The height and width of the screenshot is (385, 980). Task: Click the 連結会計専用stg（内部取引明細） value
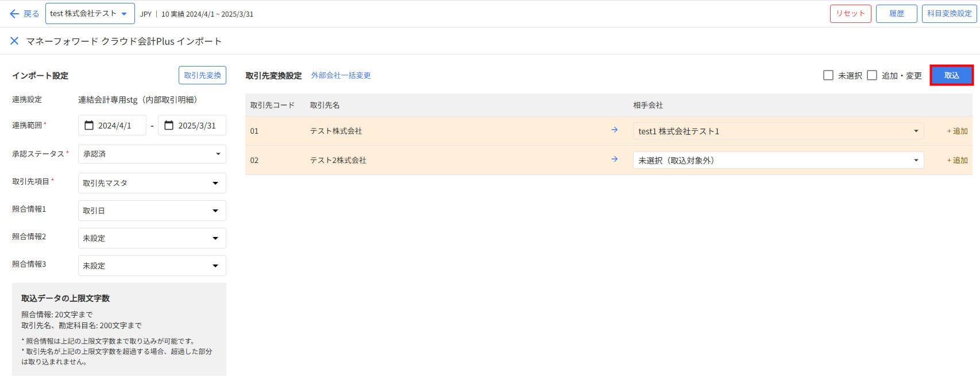[x=140, y=99]
